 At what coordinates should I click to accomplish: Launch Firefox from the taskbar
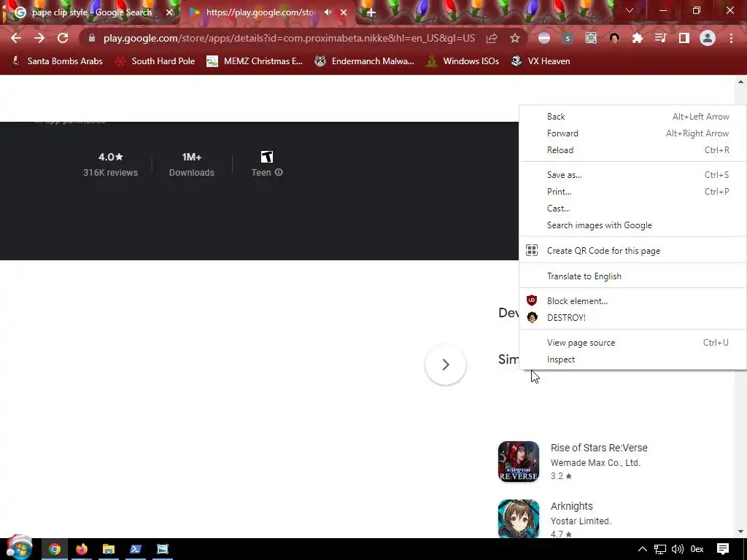(82, 549)
